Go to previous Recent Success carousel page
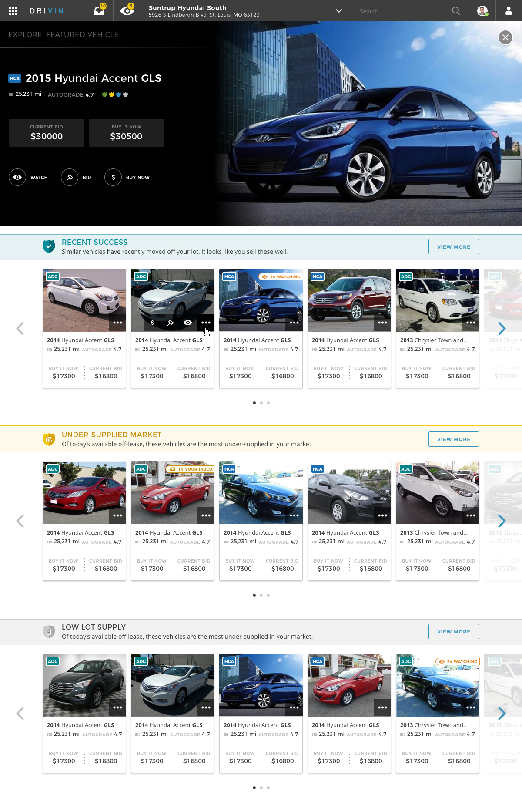Image resolution: width=522 pixels, height=812 pixels. tap(20, 328)
